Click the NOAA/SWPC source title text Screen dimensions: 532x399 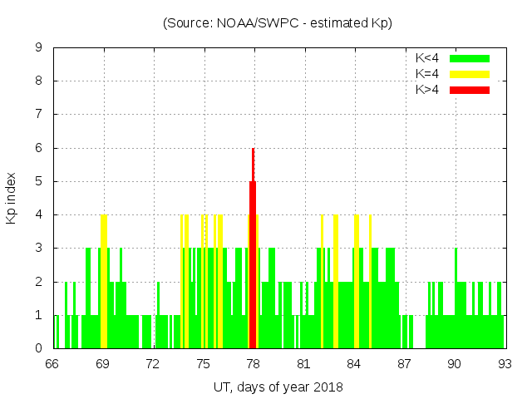(278, 23)
